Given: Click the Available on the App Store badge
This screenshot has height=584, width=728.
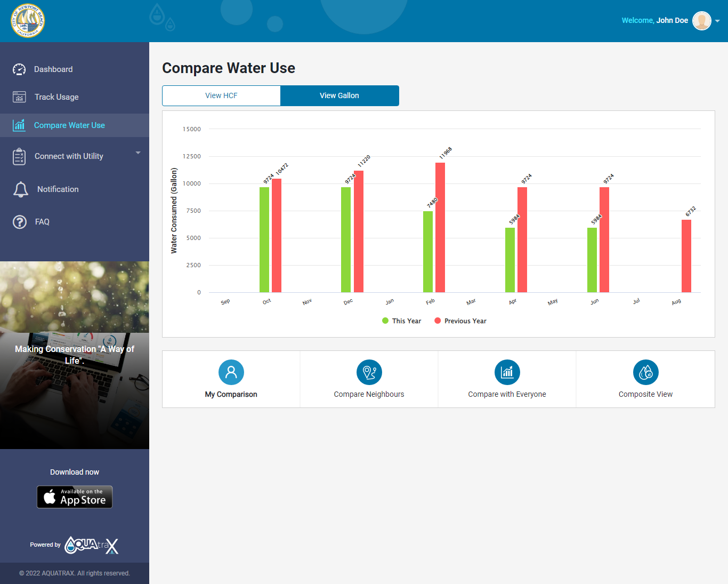Looking at the screenshot, I should [75, 497].
